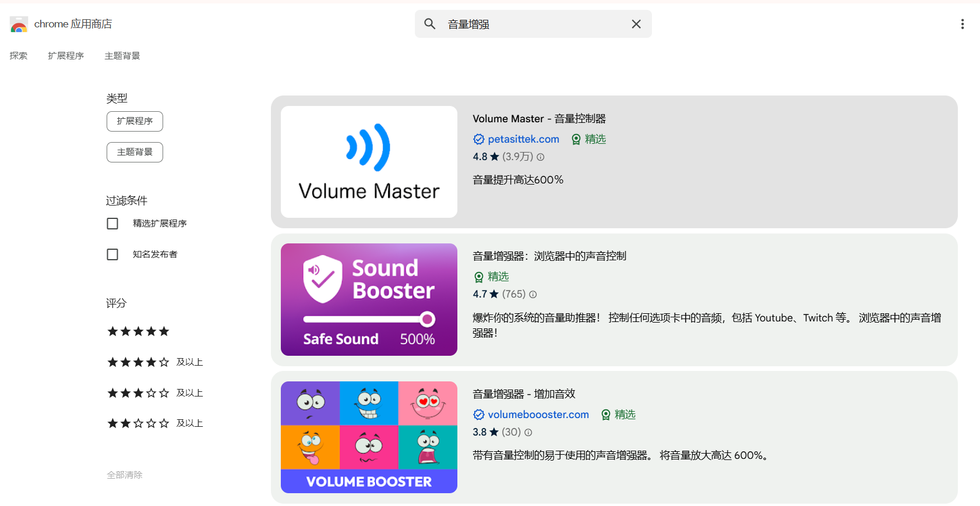Open the Sound Booster thumbnail image
Viewport: 980px width, 506px height.
[369, 299]
